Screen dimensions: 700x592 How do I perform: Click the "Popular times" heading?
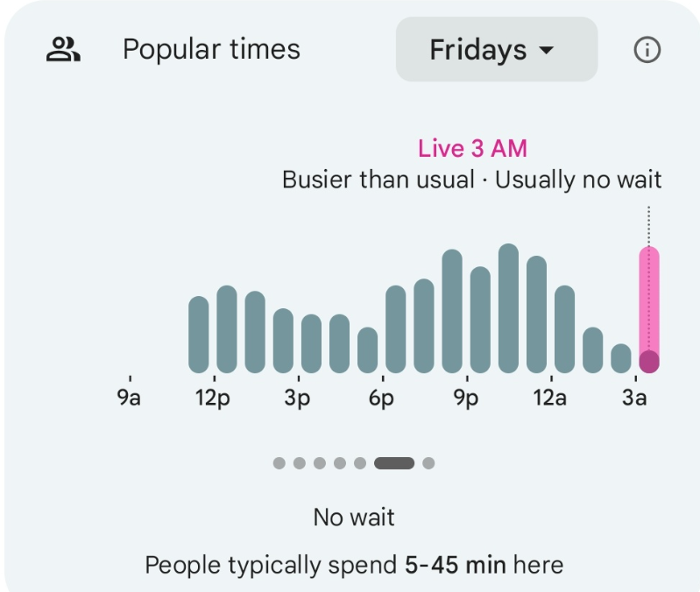[211, 50]
